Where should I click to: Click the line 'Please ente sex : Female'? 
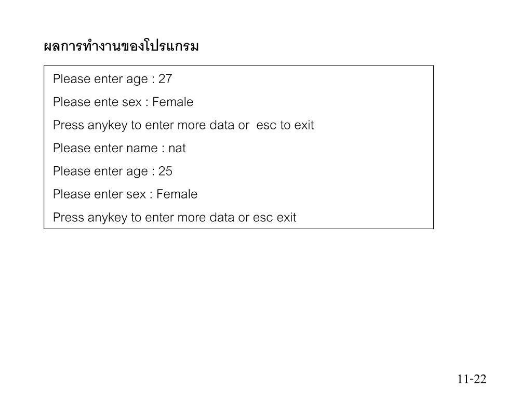123,102
